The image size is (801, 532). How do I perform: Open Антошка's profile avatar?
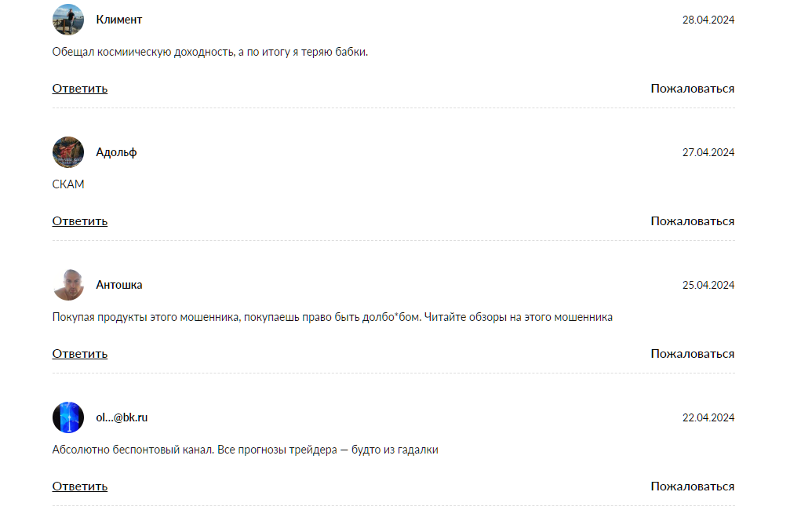[68, 285]
